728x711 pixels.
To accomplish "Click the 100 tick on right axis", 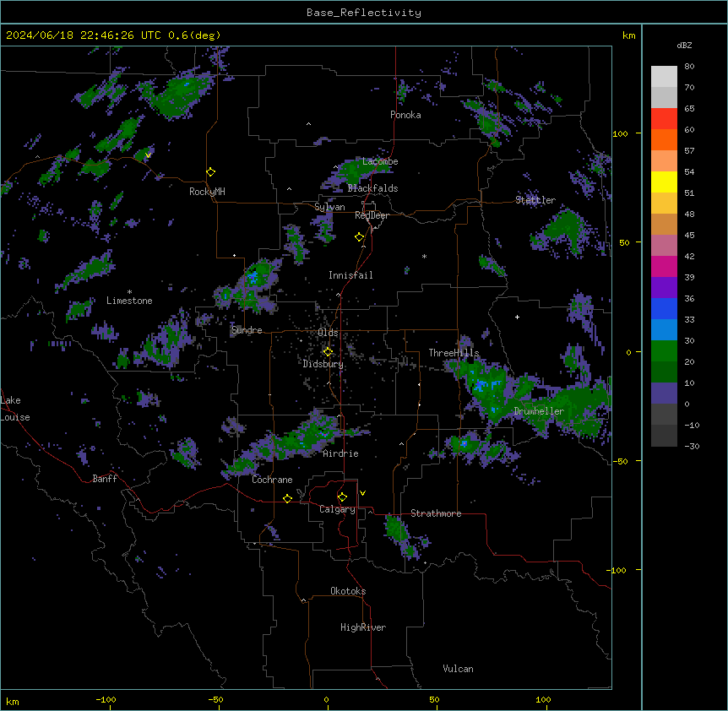I will [x=620, y=133].
